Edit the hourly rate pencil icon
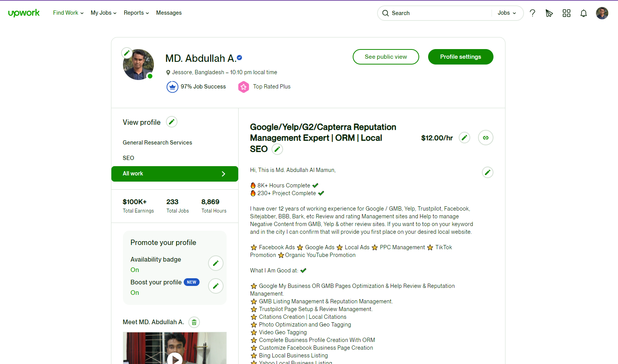618x364 pixels. tap(464, 138)
